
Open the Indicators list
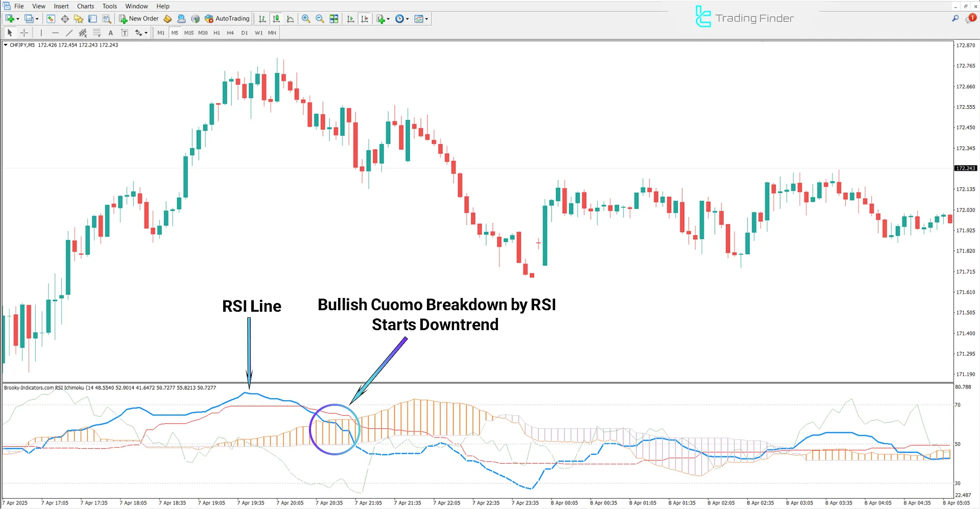point(379,19)
